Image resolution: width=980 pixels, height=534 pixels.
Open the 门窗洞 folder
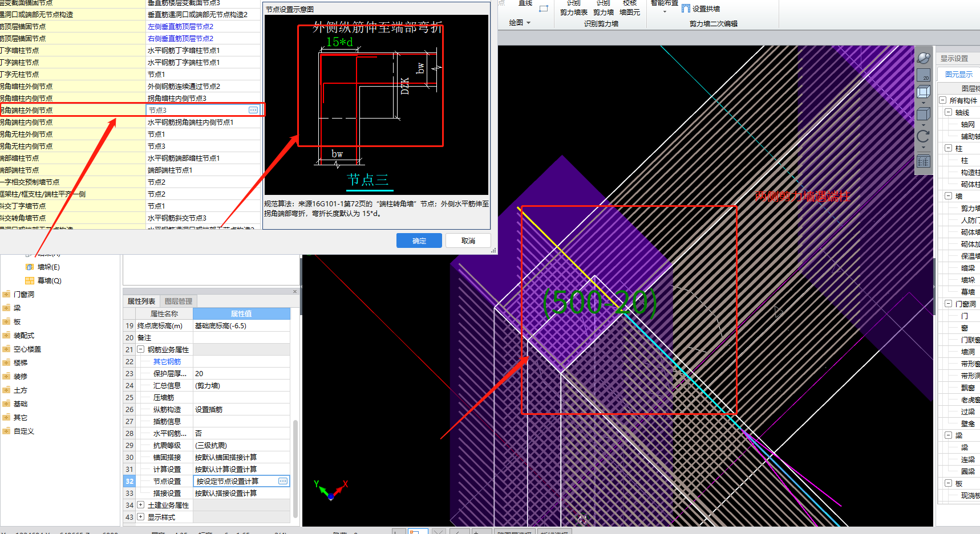(x=6, y=294)
